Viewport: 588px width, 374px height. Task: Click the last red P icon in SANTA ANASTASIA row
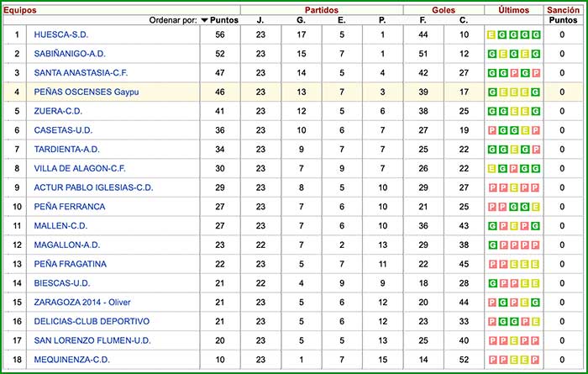[536, 73]
